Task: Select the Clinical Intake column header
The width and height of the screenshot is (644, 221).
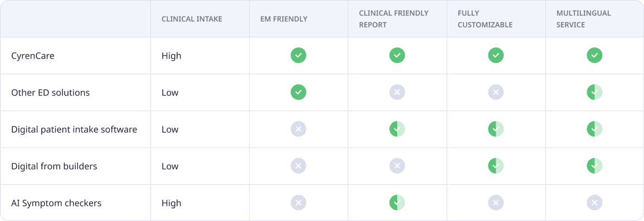Action: tap(192, 19)
